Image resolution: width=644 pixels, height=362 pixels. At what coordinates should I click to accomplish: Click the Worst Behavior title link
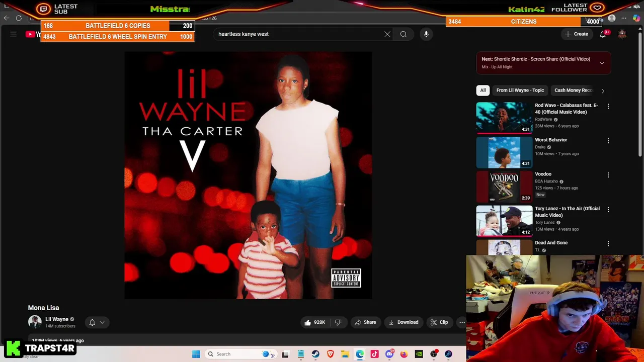(551, 140)
